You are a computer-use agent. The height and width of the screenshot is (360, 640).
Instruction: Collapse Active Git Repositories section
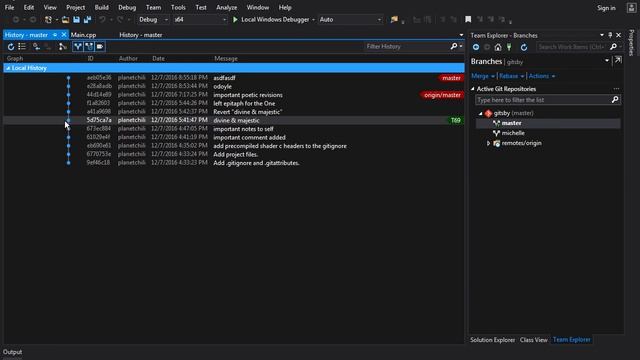[x=473, y=89]
